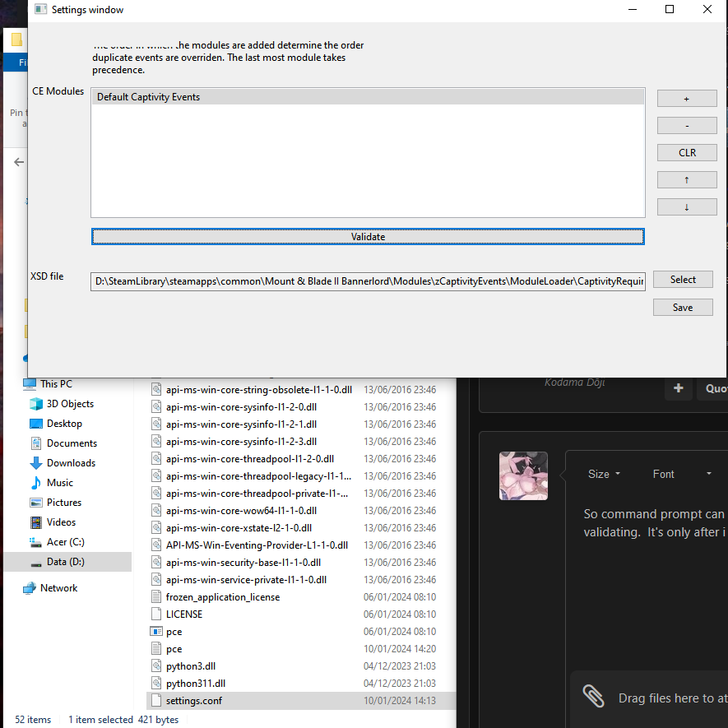Select the frozen_application_license file
The width and height of the screenshot is (728, 728).
click(222, 597)
